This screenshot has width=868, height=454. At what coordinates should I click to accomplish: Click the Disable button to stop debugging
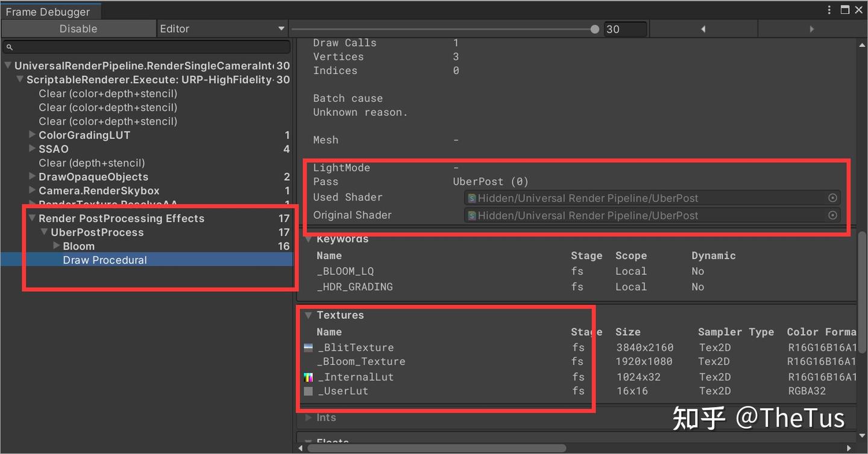point(78,28)
